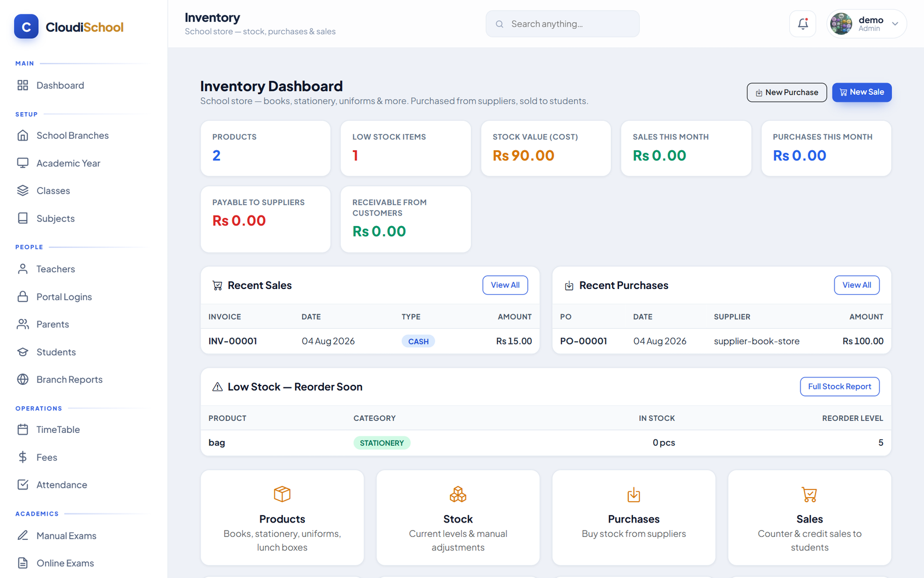This screenshot has height=578, width=924.
Task: Click the New Purchase button
Action: 787,92
